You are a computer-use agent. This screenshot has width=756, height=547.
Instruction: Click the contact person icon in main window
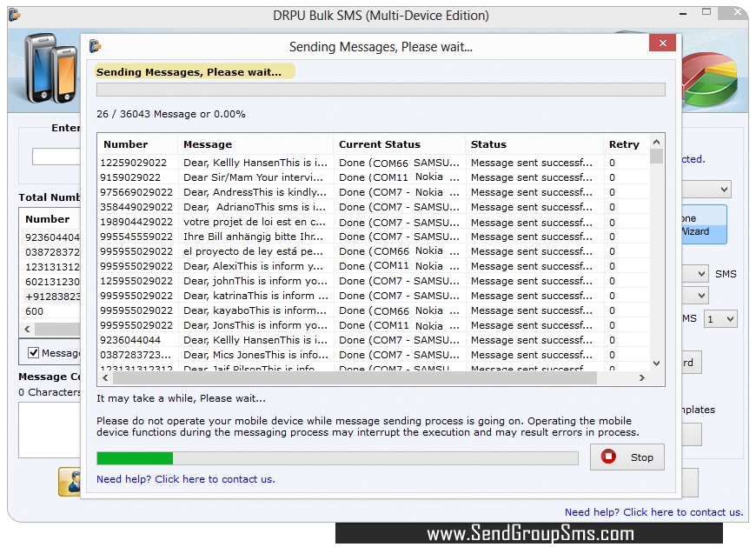(70, 482)
